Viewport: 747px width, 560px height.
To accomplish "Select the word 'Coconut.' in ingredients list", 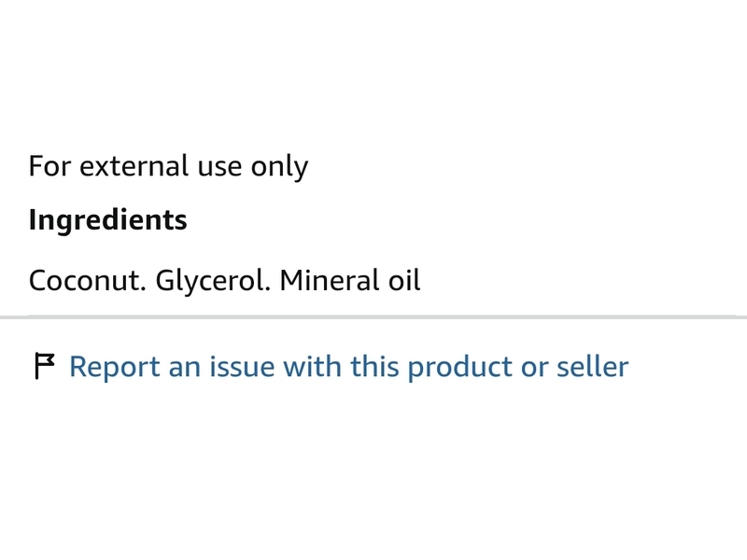I will (87, 281).
